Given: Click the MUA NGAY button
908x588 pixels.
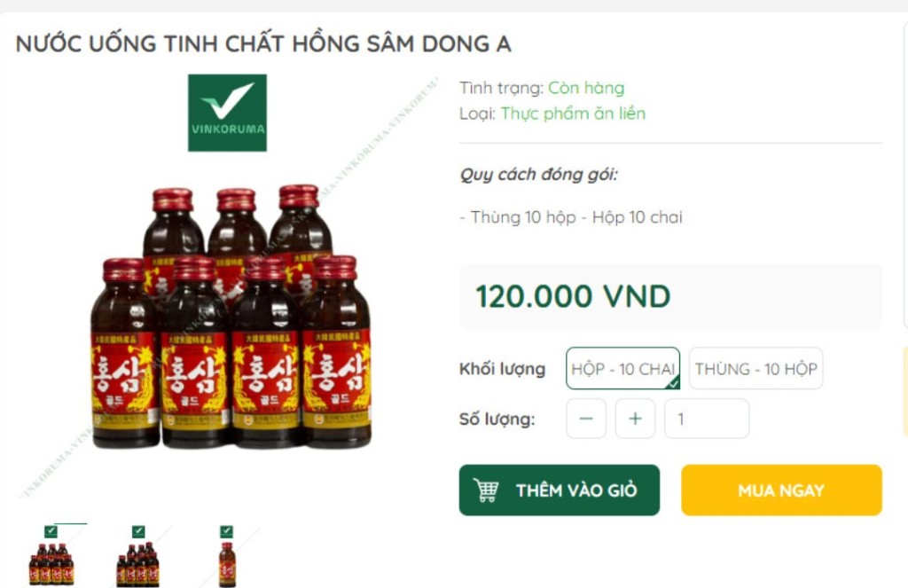Looking at the screenshot, I should (781, 490).
